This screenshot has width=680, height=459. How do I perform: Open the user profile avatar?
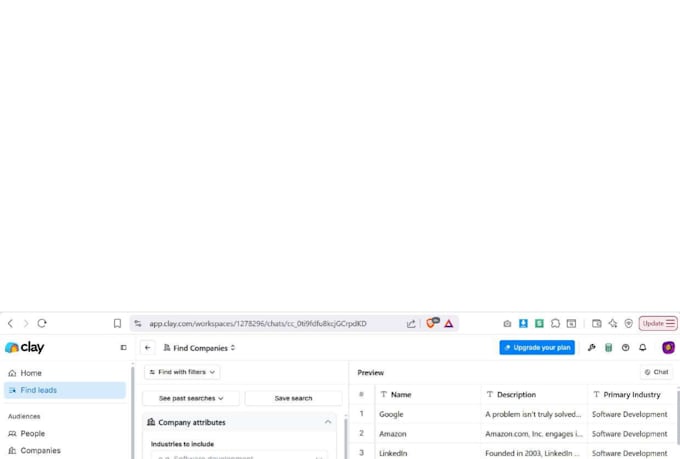(x=668, y=348)
